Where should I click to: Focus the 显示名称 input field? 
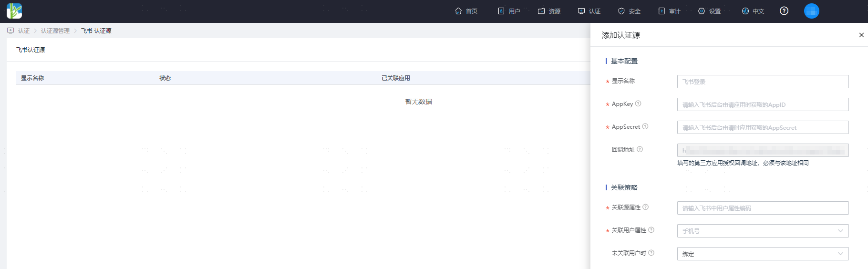coord(763,82)
